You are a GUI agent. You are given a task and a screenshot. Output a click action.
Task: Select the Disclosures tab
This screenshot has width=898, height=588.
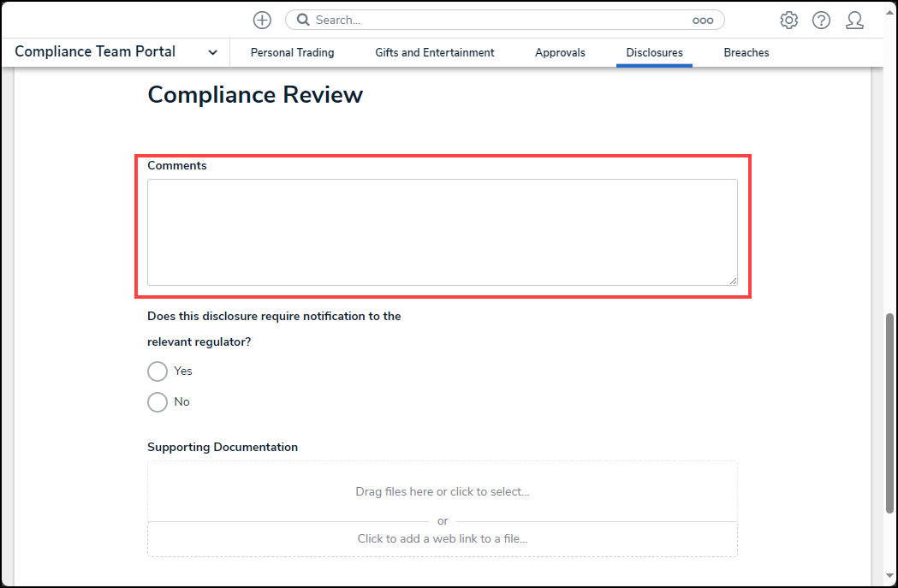[654, 53]
